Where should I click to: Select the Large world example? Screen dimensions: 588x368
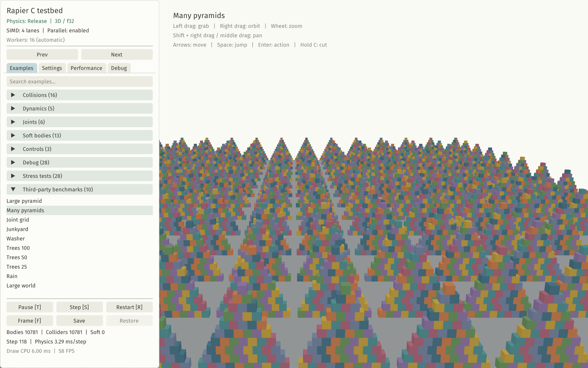(x=79, y=286)
